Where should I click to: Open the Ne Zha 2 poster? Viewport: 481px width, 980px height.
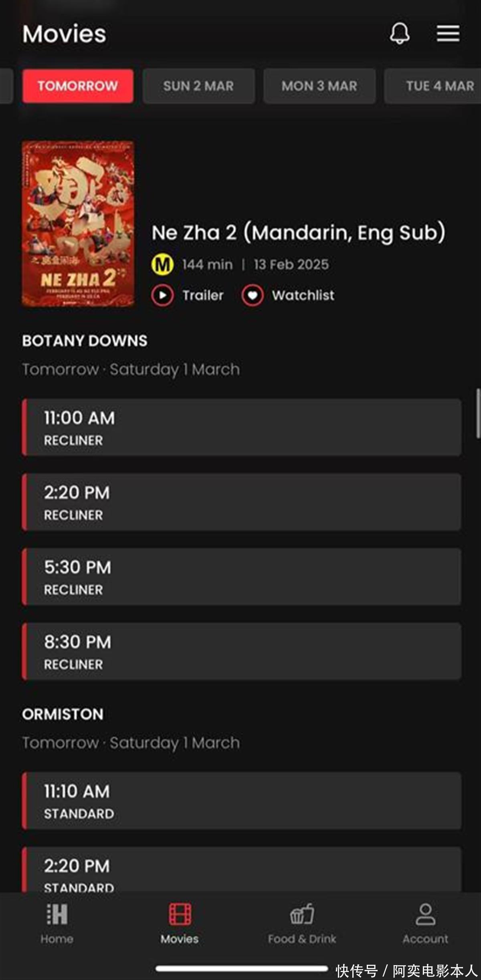[78, 223]
